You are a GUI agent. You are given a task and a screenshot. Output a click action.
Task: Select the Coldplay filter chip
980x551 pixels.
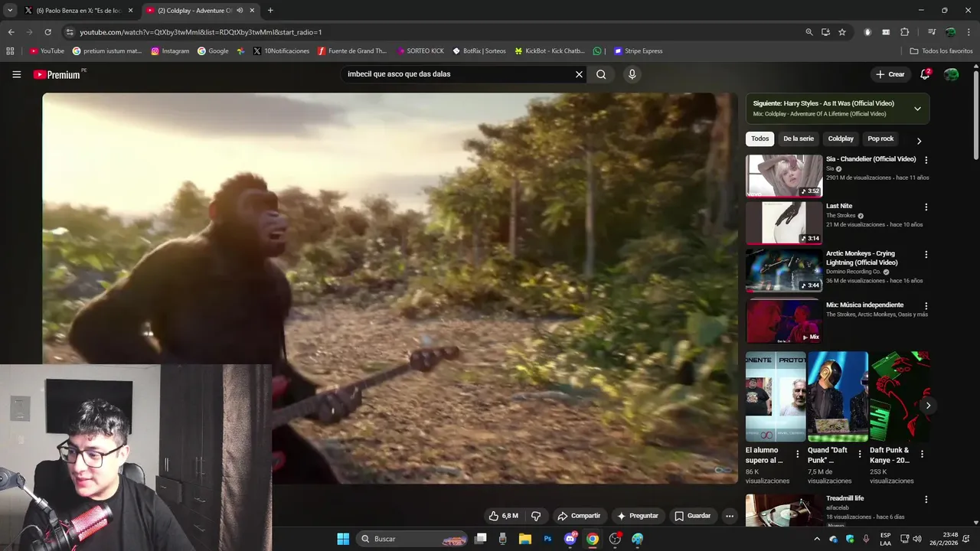pyautogui.click(x=841, y=139)
